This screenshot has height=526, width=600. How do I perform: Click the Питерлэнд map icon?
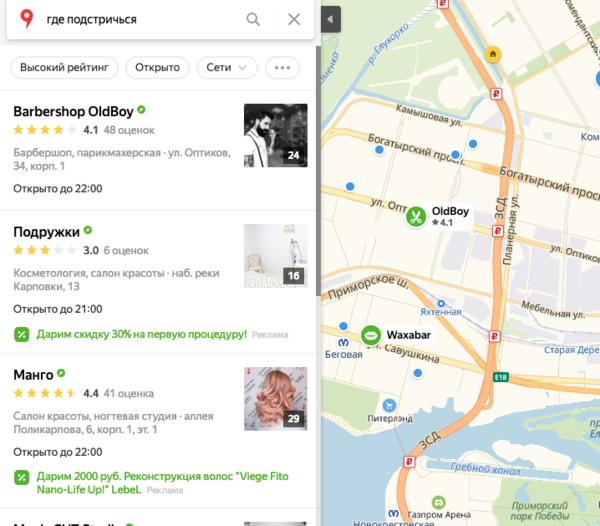[x=389, y=405]
